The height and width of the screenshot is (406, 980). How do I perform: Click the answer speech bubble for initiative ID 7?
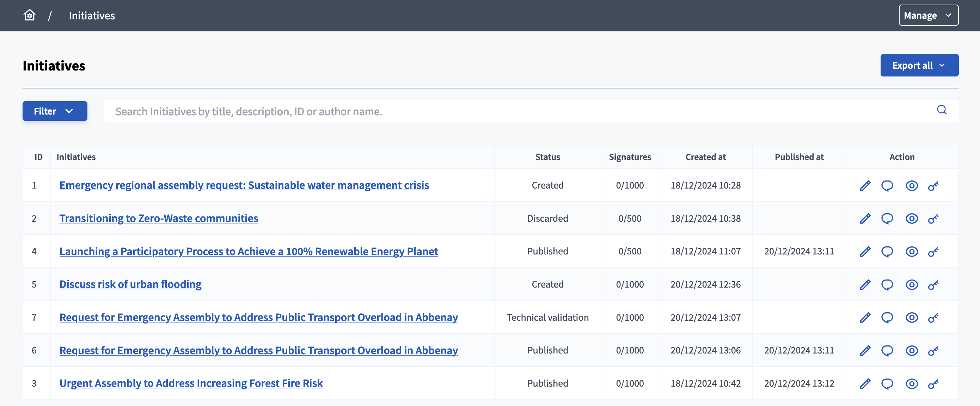click(x=887, y=317)
